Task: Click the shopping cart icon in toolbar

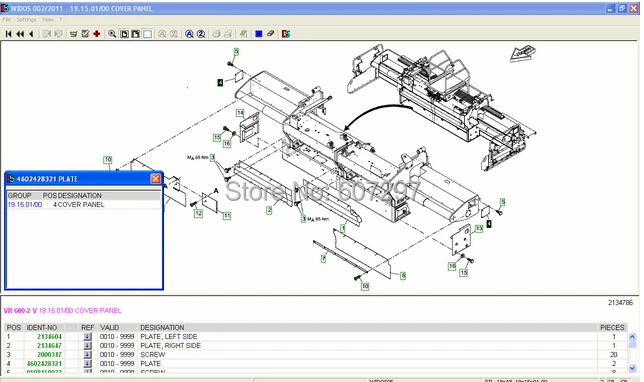Action: 74,34
